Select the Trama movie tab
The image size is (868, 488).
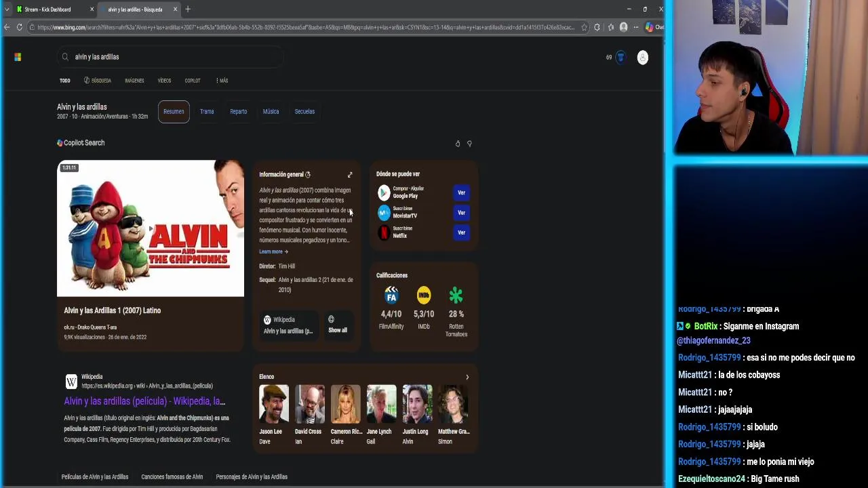point(207,111)
